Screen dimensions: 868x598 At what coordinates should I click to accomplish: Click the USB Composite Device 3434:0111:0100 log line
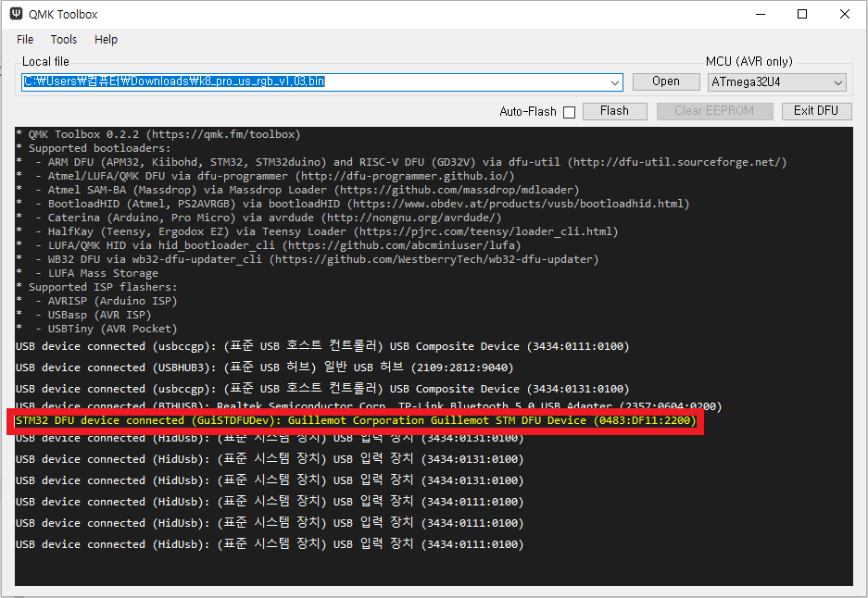pyautogui.click(x=322, y=346)
